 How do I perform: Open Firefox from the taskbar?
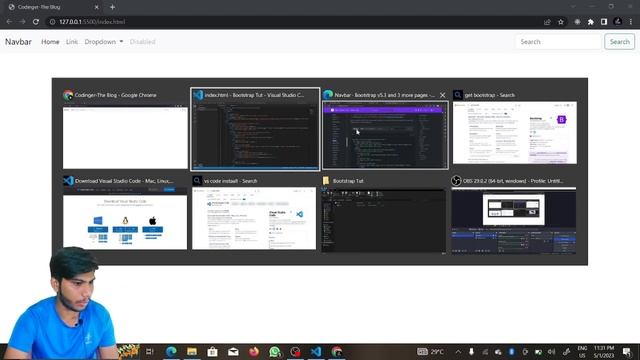click(x=254, y=351)
